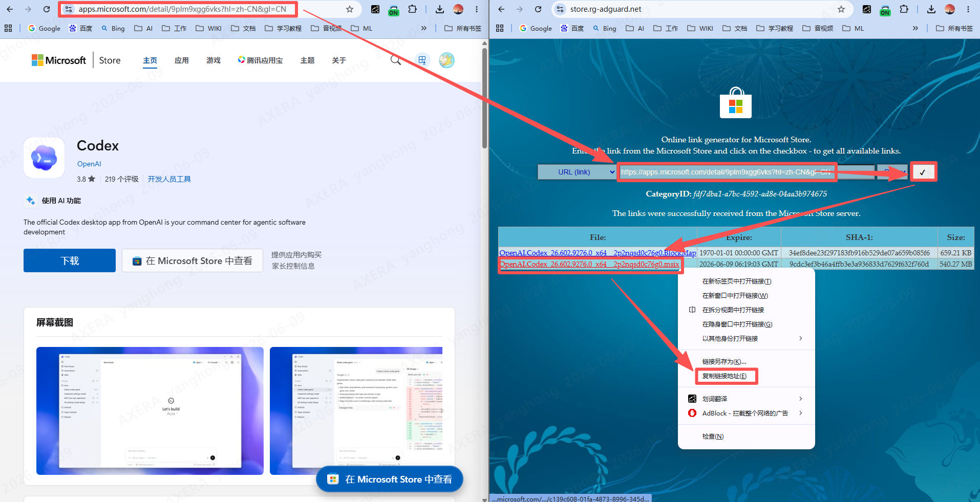
Task: Select 在新标签页中打开链接 menu entry
Action: coord(747,281)
